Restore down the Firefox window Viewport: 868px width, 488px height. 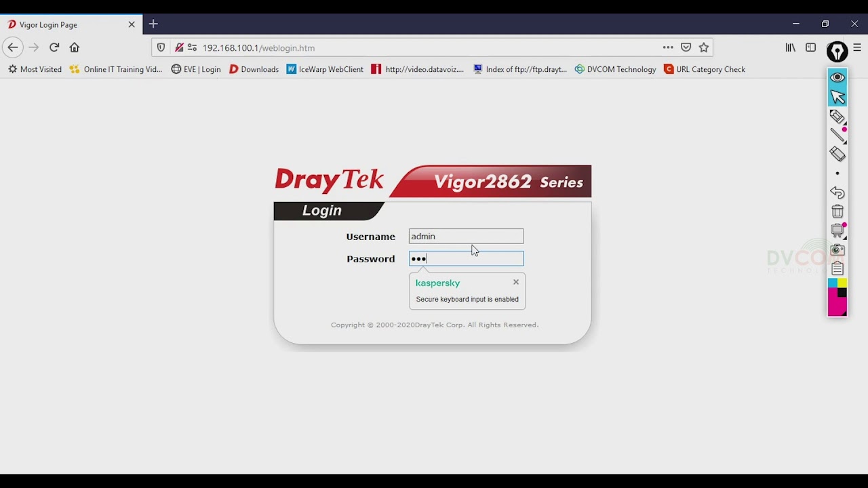[825, 24]
